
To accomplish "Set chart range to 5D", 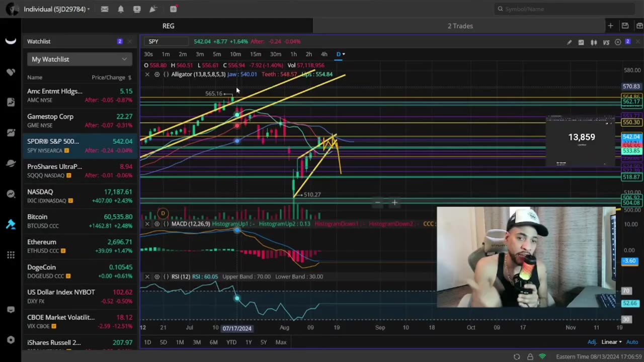I will tap(163, 342).
